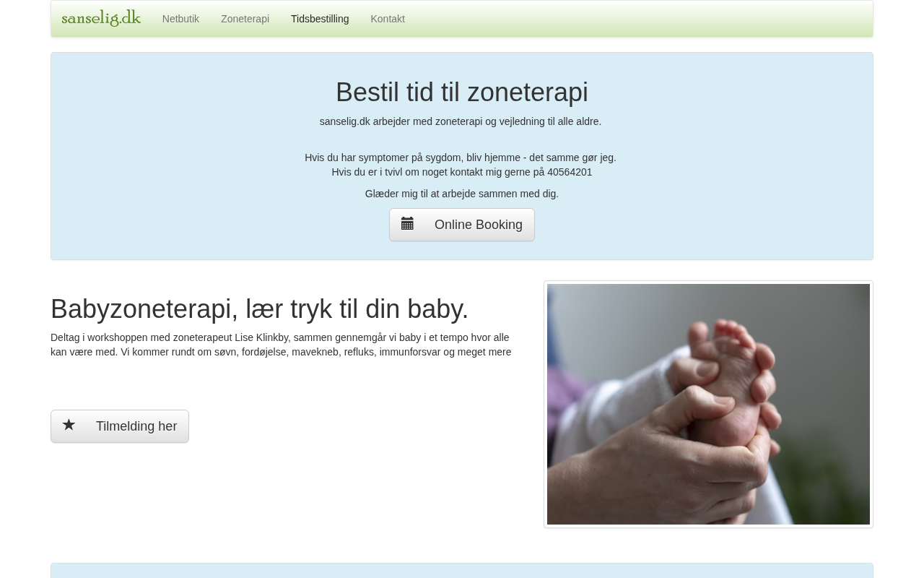Go to the Kontakt page

click(x=388, y=19)
